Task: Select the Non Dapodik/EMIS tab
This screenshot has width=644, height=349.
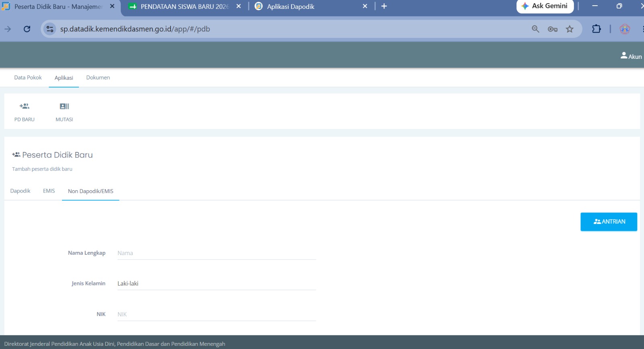Action: [x=91, y=191]
